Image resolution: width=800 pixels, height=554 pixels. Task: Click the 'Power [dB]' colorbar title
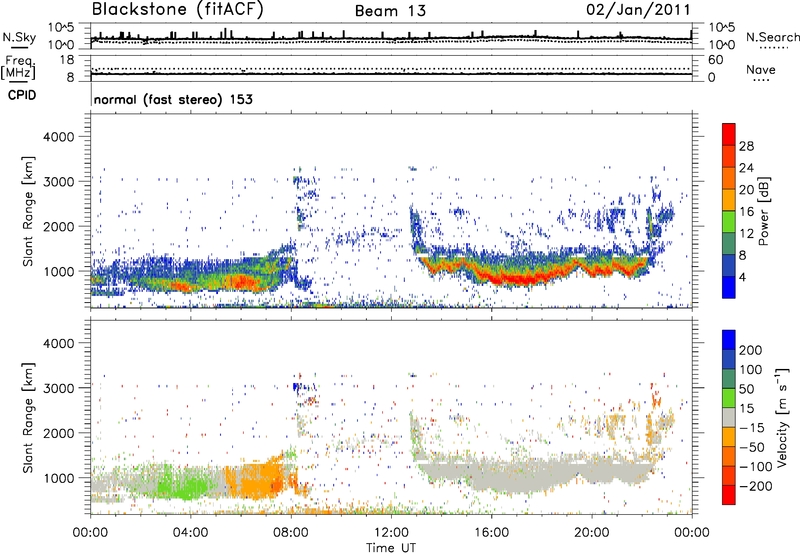pyautogui.click(x=764, y=211)
